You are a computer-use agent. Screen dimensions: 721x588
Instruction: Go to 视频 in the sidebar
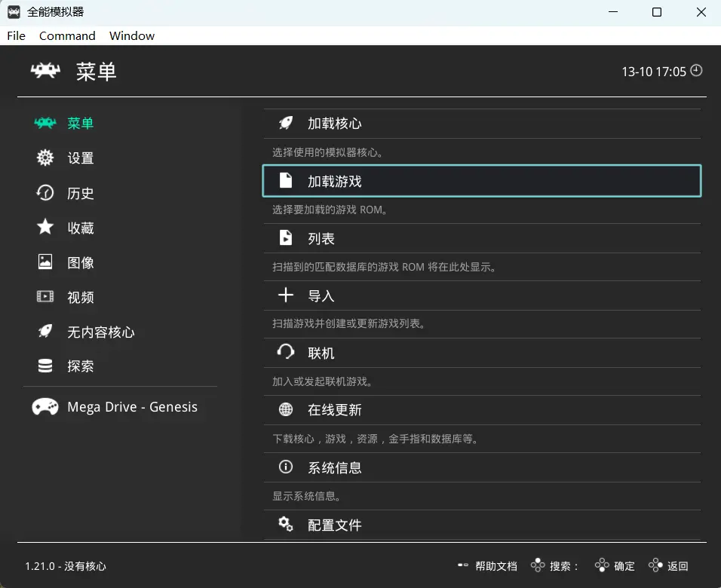(x=80, y=297)
